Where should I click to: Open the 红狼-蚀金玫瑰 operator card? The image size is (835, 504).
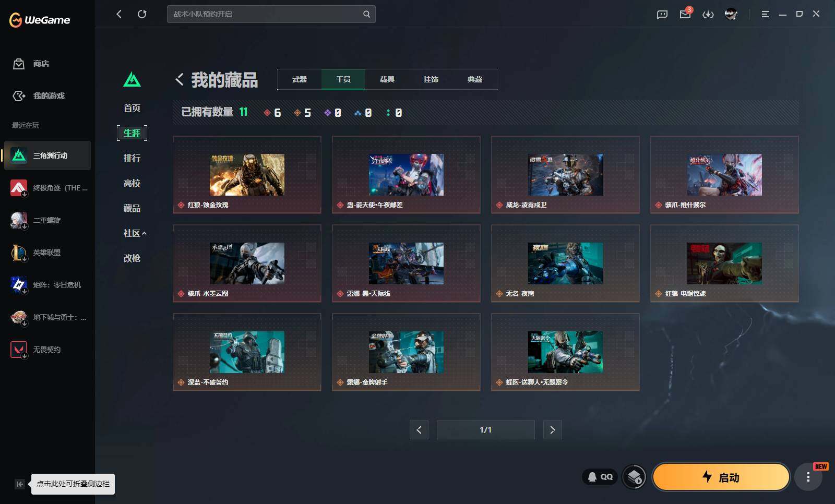point(247,175)
